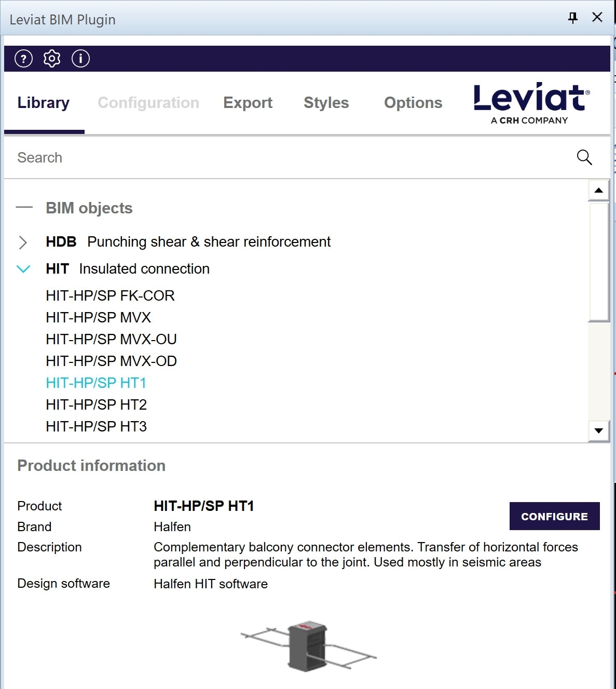
Task: Click the info circle icon
Action: pos(80,59)
